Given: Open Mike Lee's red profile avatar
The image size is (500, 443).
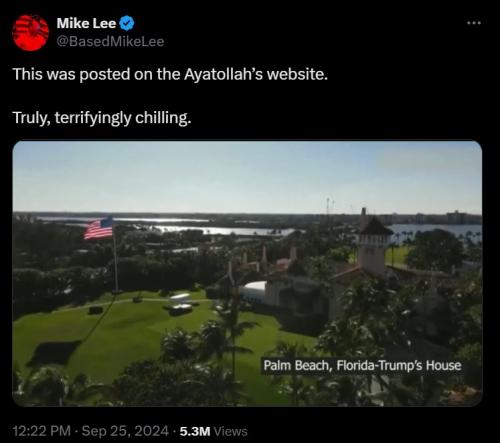Looking at the screenshot, I should point(30,32).
